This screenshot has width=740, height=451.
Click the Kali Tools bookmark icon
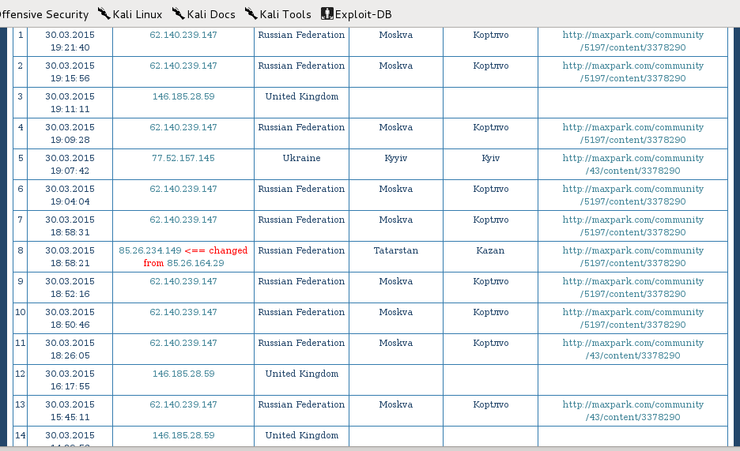tap(252, 15)
